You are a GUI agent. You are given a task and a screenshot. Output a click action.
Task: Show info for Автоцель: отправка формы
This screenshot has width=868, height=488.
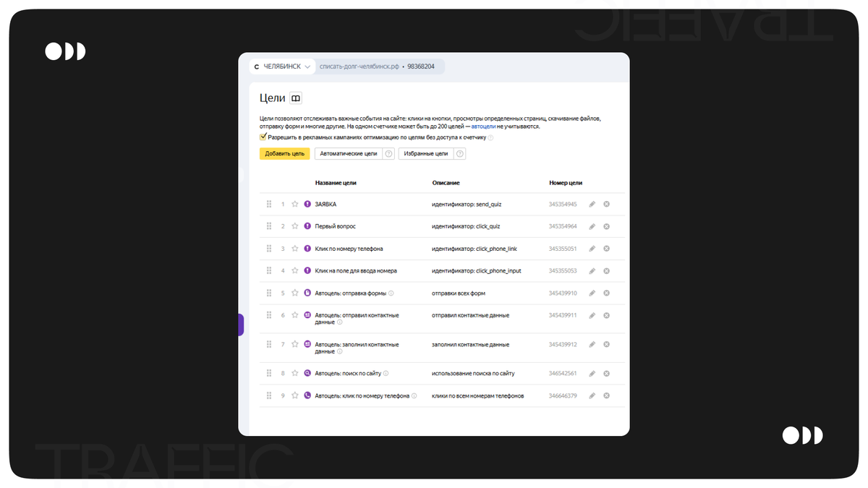click(x=391, y=294)
